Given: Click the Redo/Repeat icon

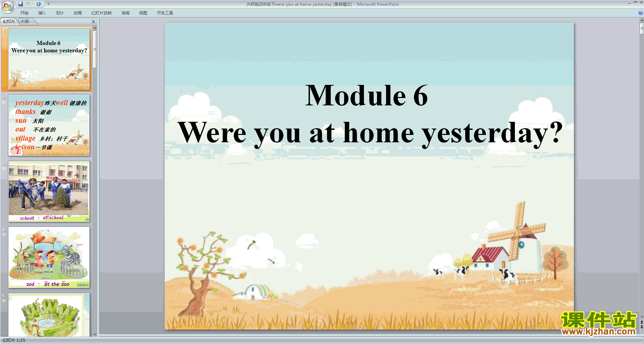Looking at the screenshot, I should pyautogui.click(x=39, y=4).
